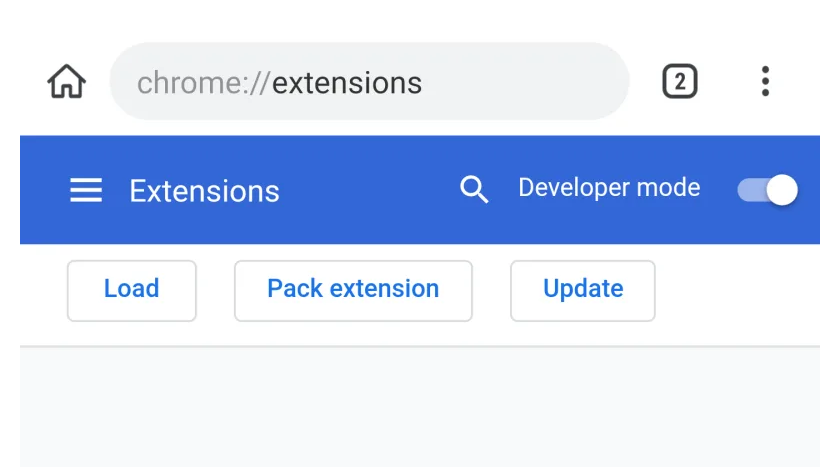Screen dimensions: 828x467
Task: Update extensions with the Update button
Action: (x=583, y=291)
